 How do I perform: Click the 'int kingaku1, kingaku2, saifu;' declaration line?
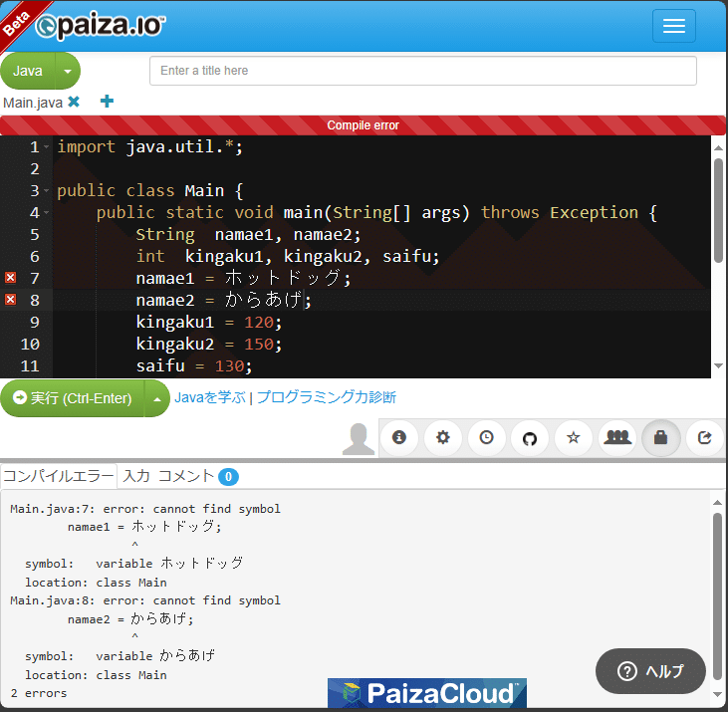click(288, 257)
